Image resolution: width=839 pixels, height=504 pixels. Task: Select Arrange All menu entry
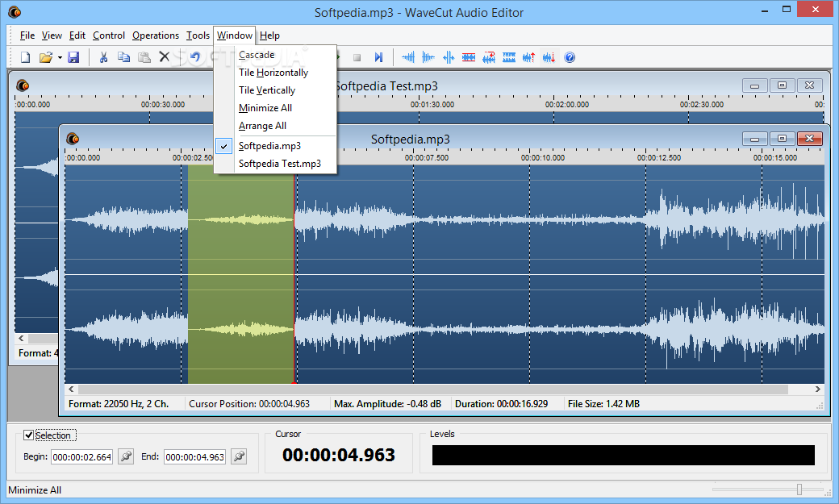coord(275,126)
